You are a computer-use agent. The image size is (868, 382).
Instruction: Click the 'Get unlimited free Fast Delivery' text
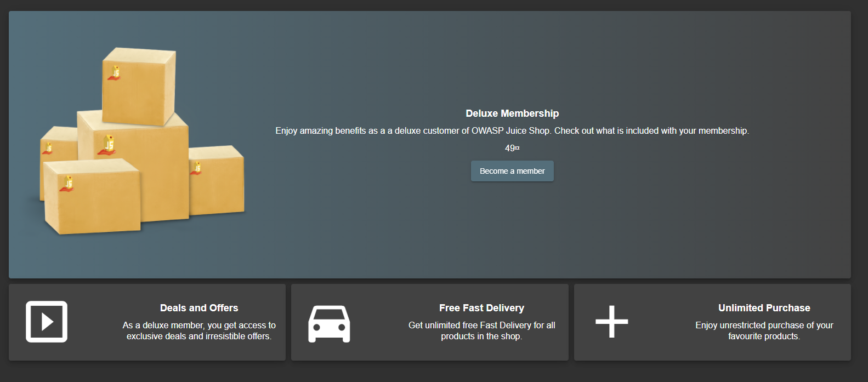tap(481, 330)
